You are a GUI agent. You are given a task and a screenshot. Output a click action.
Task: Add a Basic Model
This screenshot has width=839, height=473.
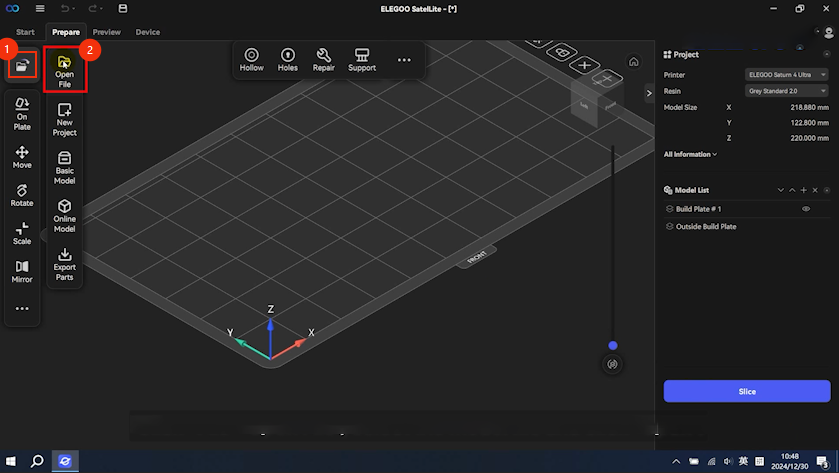pyautogui.click(x=64, y=168)
